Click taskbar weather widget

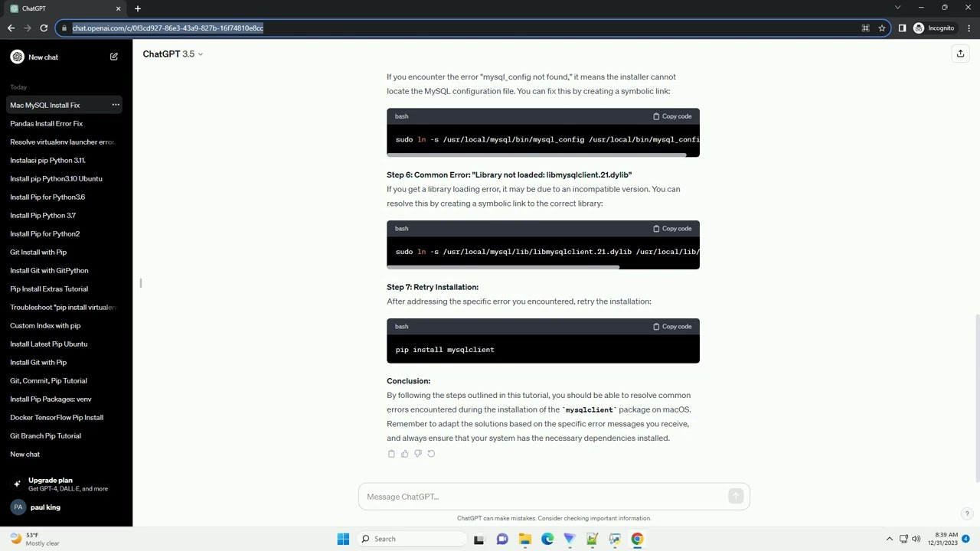point(34,539)
